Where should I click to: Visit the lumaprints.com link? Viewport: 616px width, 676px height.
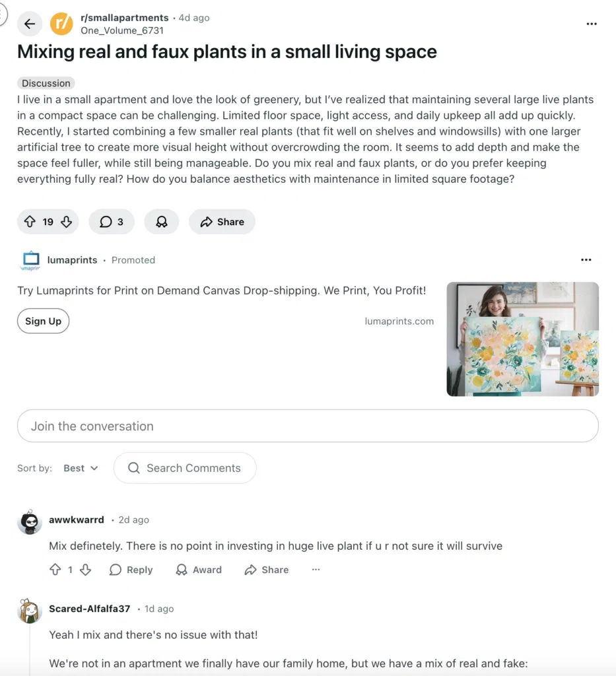coord(399,321)
